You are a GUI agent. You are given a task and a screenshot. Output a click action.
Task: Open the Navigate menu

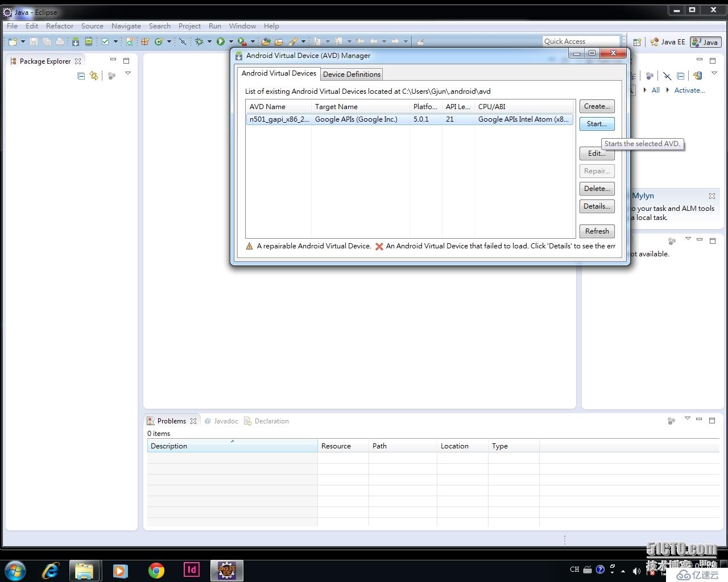[126, 26]
